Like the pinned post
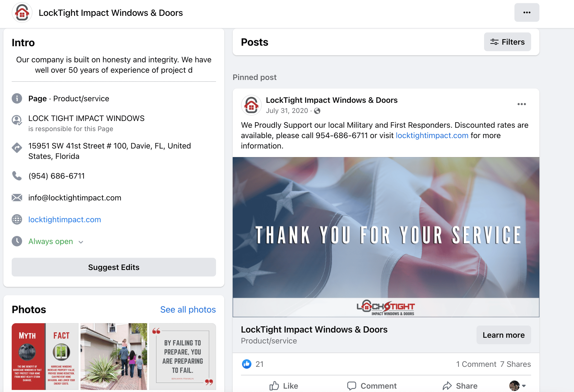The image size is (574, 392). [284, 386]
